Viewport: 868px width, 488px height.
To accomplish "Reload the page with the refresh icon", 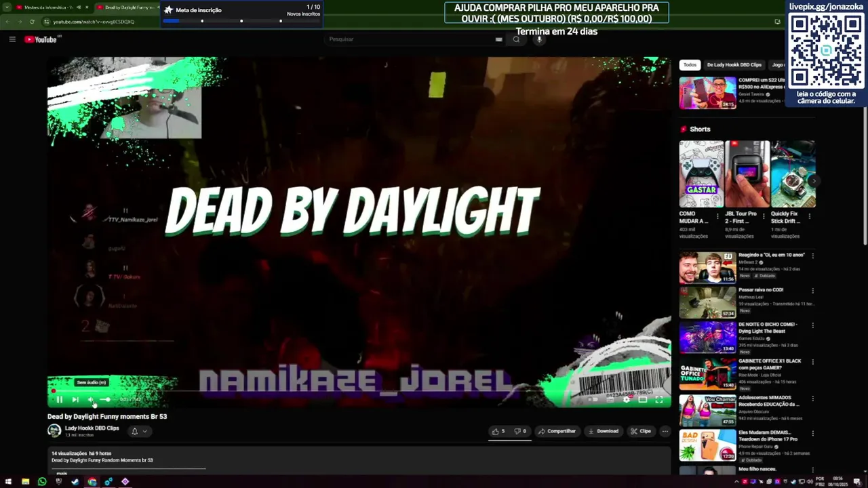I will [32, 22].
